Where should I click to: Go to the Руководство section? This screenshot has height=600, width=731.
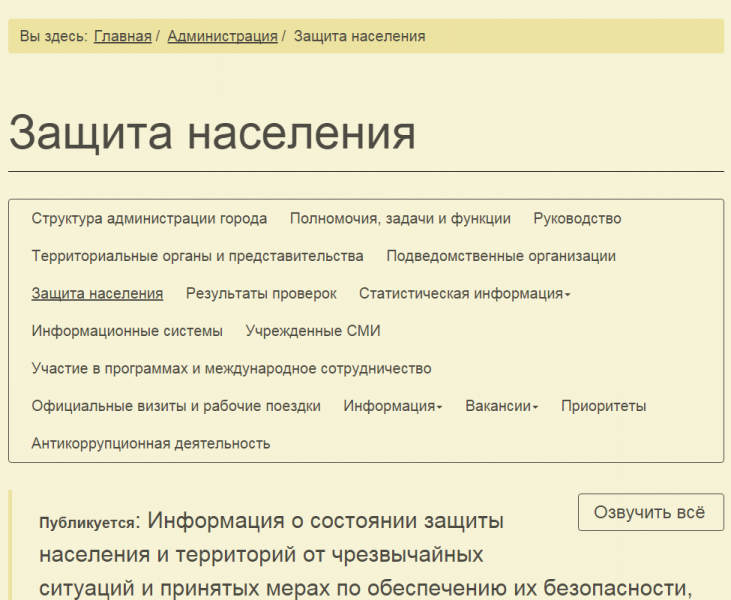coord(577,218)
